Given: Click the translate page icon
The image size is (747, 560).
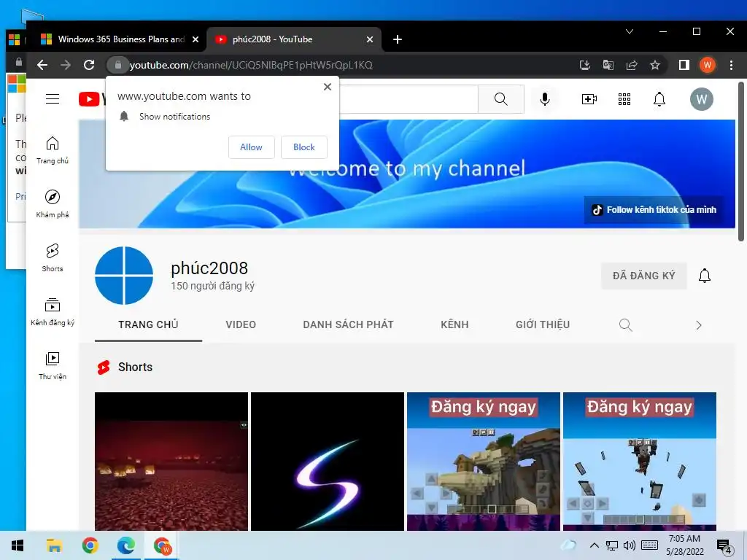Looking at the screenshot, I should [608, 65].
